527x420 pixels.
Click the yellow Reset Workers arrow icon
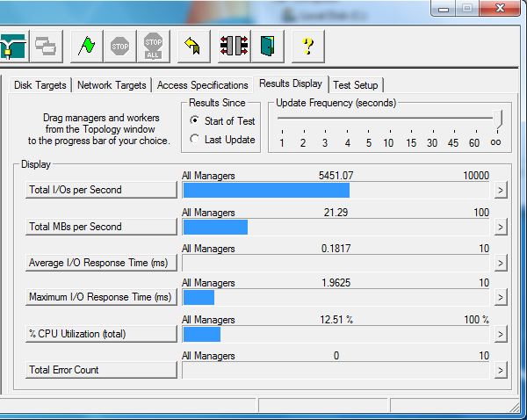click(193, 46)
